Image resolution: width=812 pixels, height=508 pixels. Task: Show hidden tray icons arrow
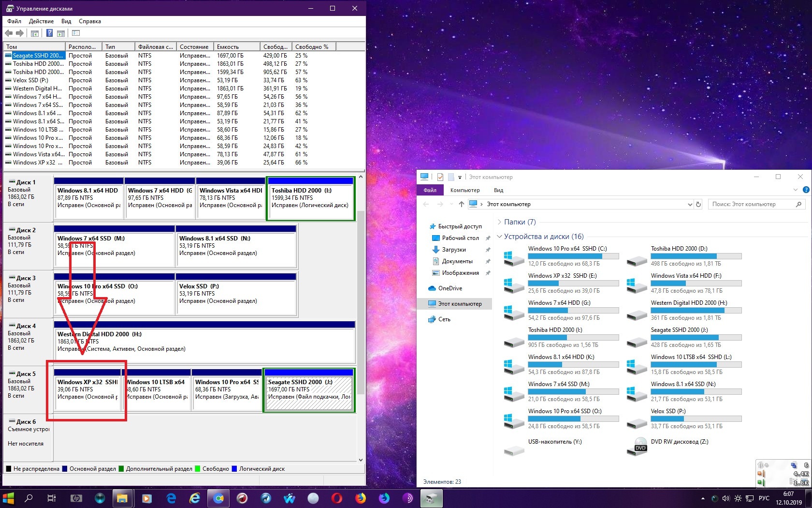pyautogui.click(x=703, y=498)
